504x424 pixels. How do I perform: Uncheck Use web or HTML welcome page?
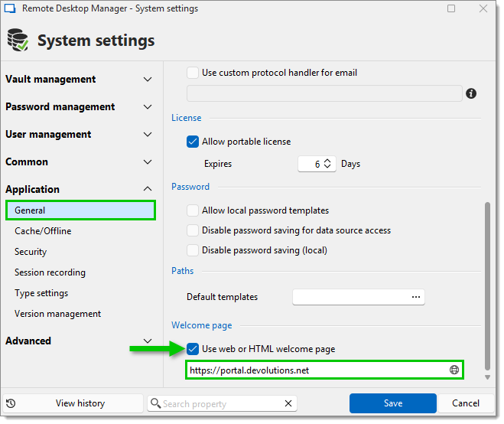pyautogui.click(x=193, y=349)
